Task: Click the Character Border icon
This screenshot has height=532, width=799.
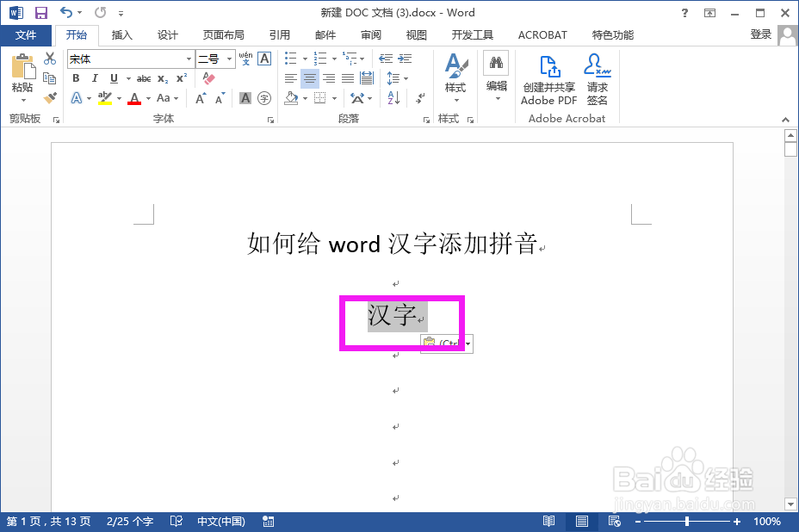Action: coord(264,59)
